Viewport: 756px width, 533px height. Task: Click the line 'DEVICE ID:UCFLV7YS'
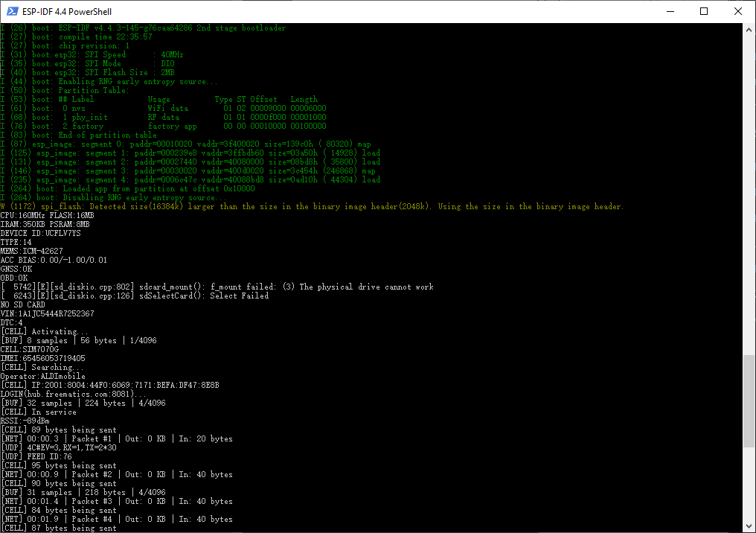(x=40, y=233)
